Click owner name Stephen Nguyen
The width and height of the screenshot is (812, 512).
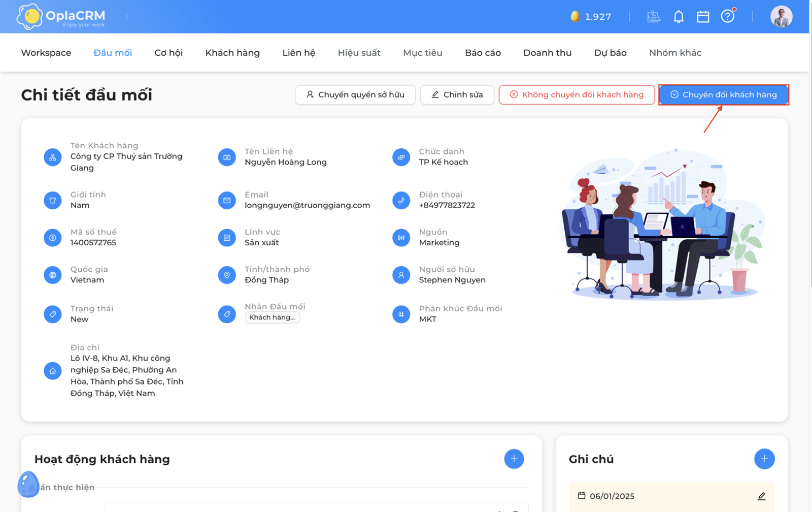(452, 280)
